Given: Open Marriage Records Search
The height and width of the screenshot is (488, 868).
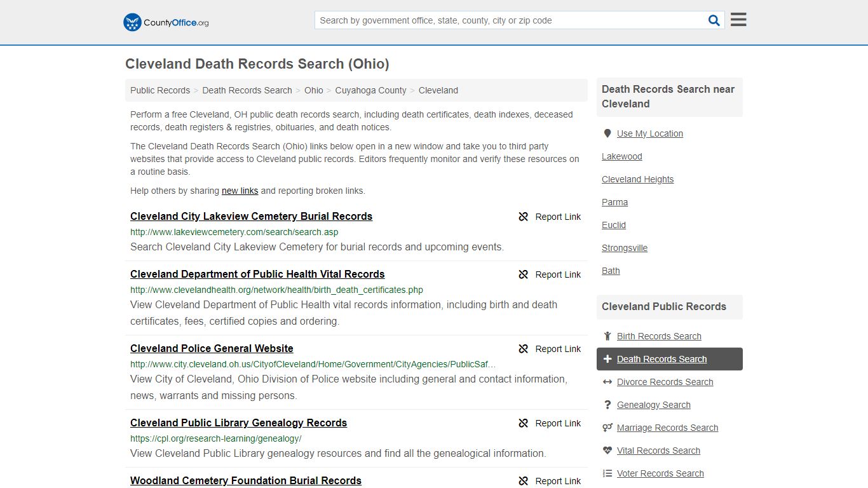Looking at the screenshot, I should click(668, 428).
